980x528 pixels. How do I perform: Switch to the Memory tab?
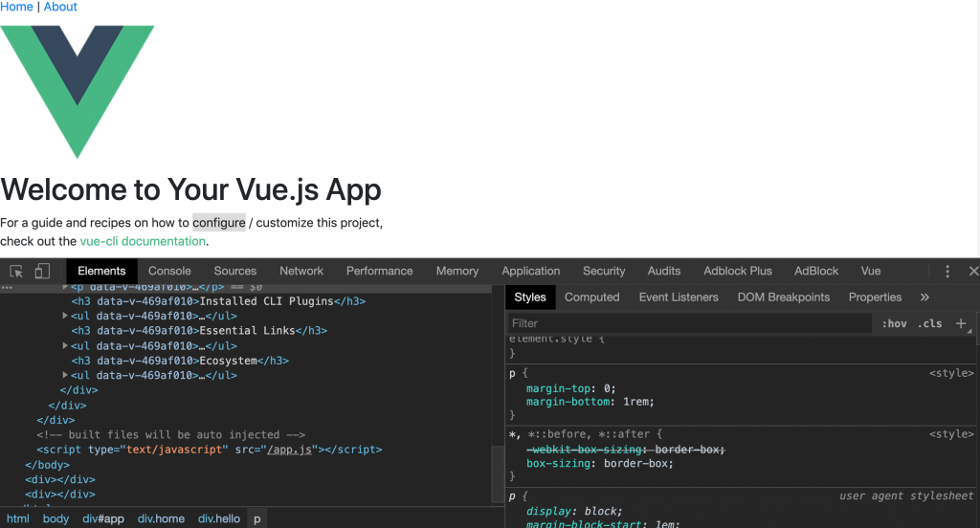[x=457, y=272]
